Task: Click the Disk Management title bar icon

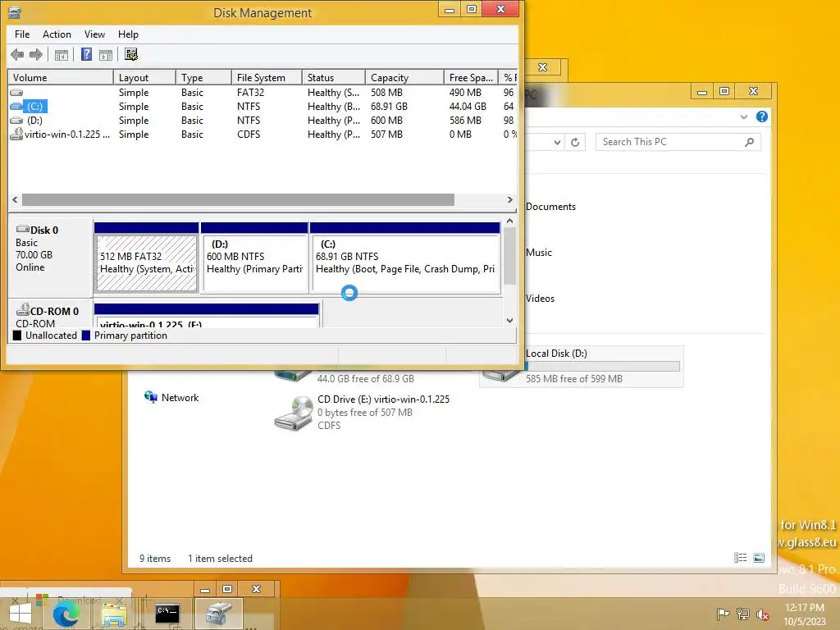Action: click(15, 12)
